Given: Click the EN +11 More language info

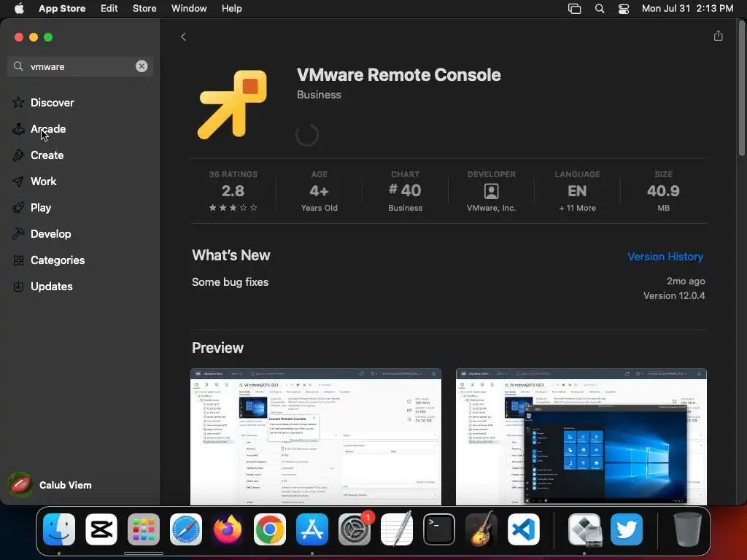Looking at the screenshot, I should (x=577, y=191).
